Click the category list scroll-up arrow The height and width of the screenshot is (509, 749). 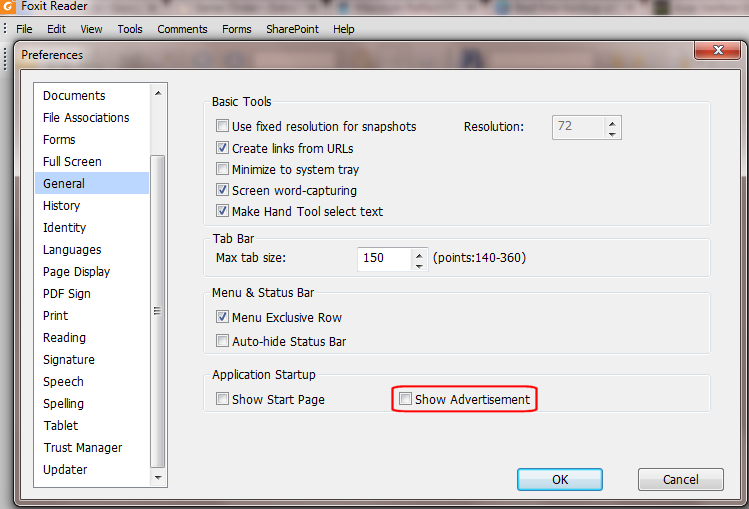coord(158,93)
